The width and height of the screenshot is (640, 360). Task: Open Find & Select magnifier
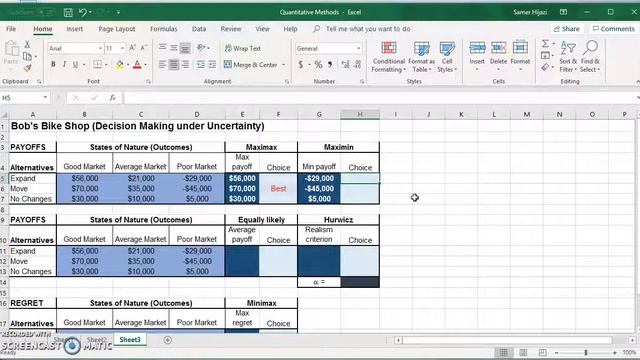(590, 57)
